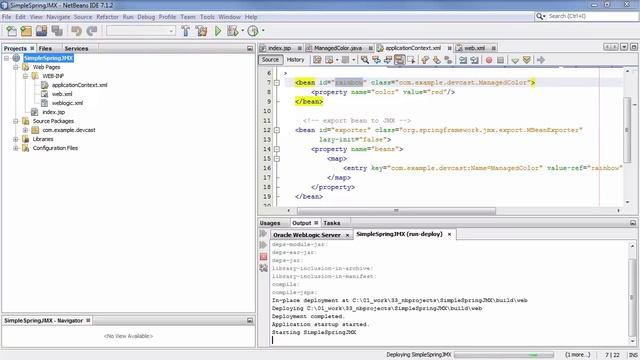This screenshot has width=640, height=360.
Task: Click the red Stop icon in Output panel
Action: coord(263,256)
